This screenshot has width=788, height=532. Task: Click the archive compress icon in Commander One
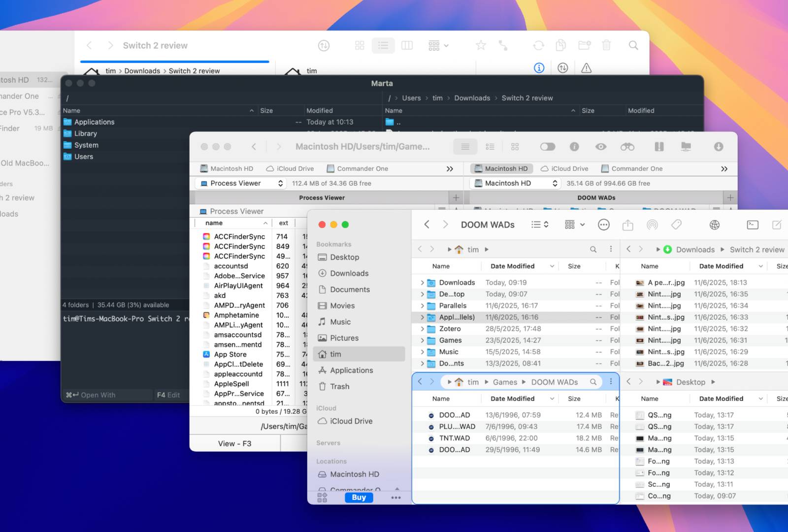659,147
